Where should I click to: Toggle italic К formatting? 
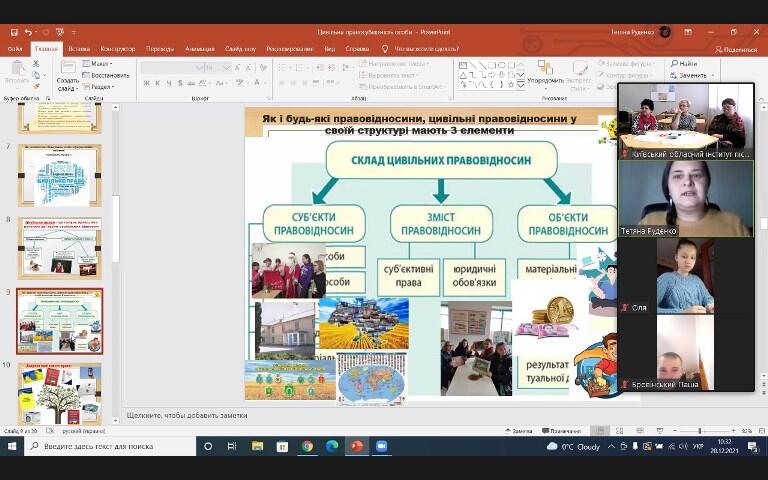click(x=158, y=83)
